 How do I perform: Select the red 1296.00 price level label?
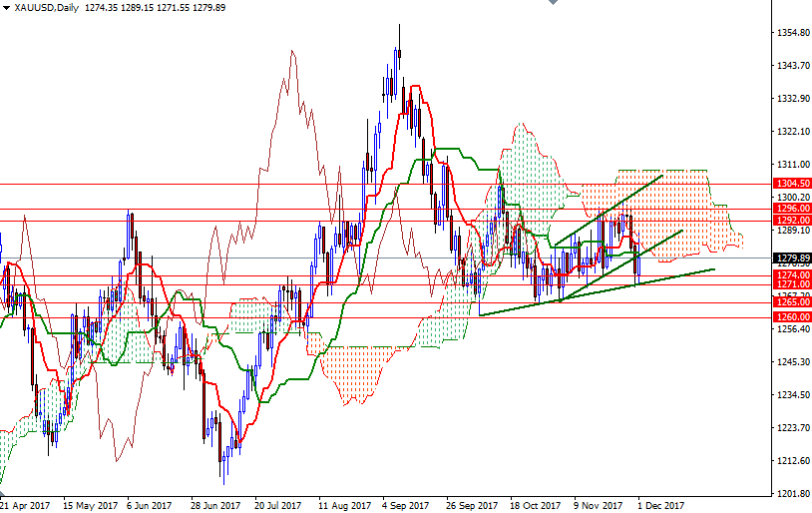(791, 209)
